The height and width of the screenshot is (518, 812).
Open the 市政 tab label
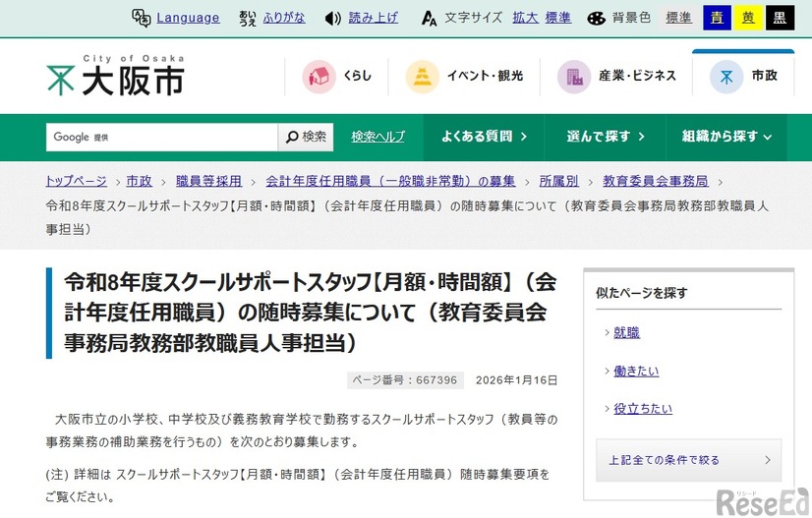point(765,76)
